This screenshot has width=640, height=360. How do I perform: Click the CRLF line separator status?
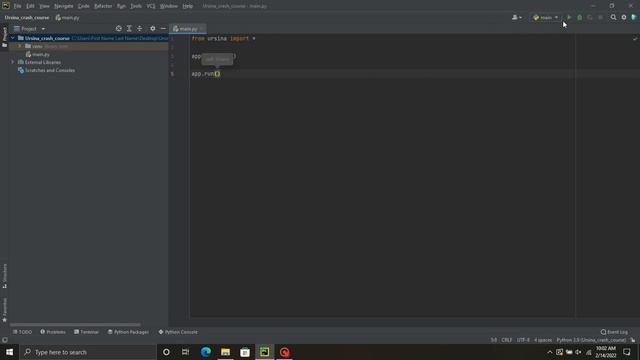(507, 340)
